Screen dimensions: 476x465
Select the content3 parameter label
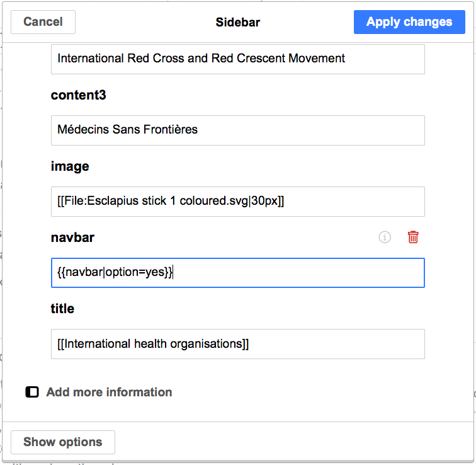tap(78, 95)
